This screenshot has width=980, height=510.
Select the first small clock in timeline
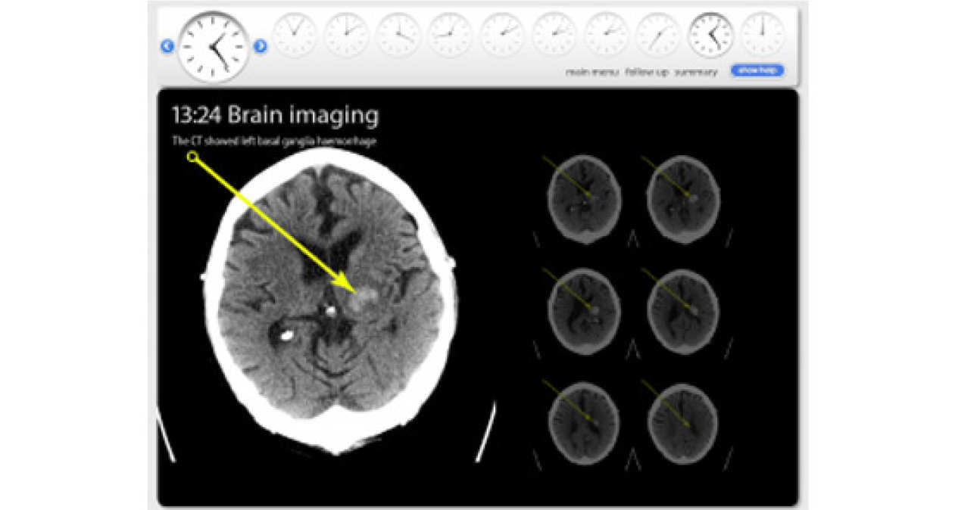294,35
